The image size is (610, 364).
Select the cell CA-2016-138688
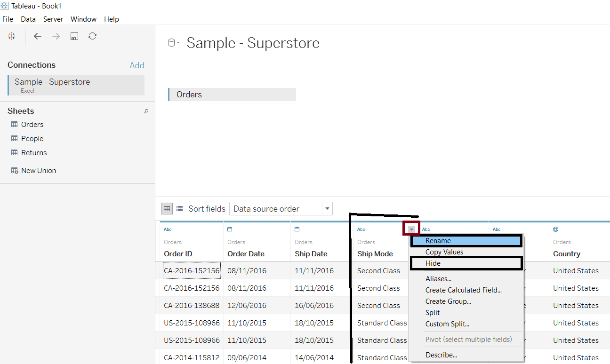[192, 306]
